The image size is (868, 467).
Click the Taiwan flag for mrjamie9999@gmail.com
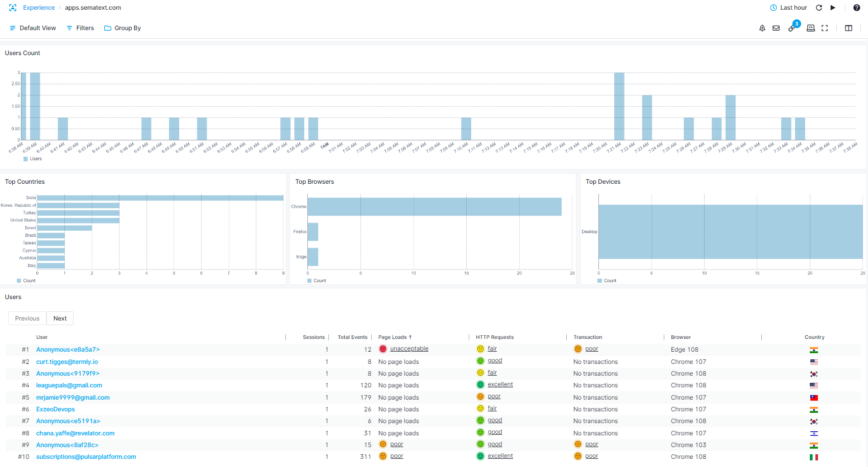tap(814, 398)
